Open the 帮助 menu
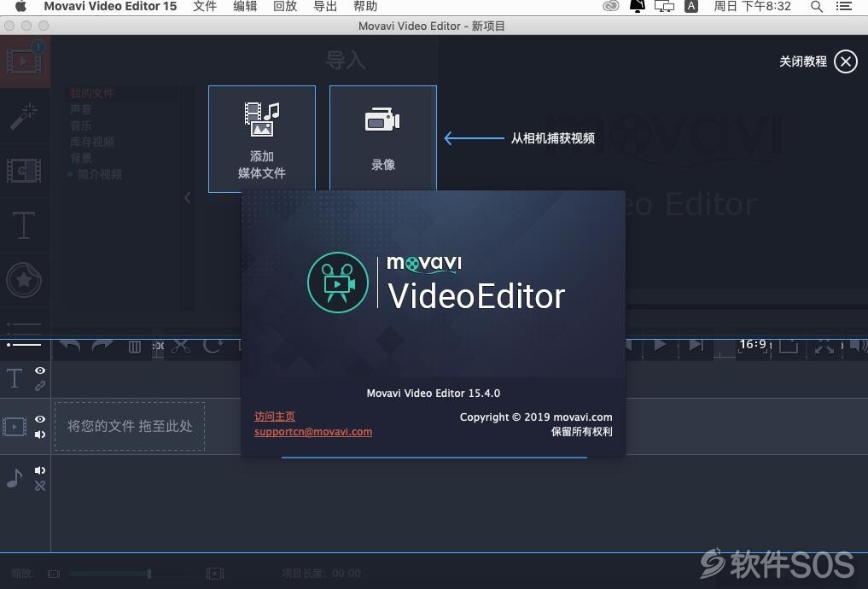Screen dimensions: 868x589 click(x=365, y=7)
